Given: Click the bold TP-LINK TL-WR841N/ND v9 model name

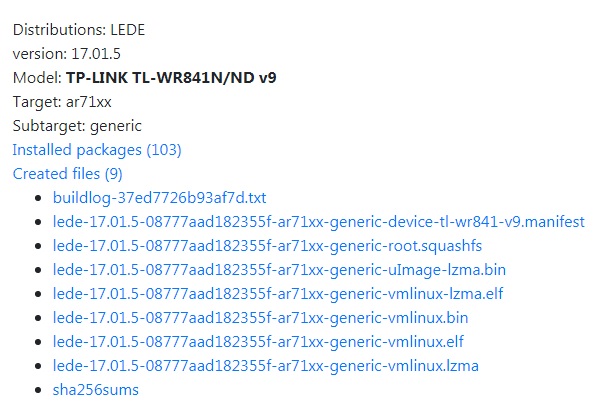Looking at the screenshot, I should 171,78.
